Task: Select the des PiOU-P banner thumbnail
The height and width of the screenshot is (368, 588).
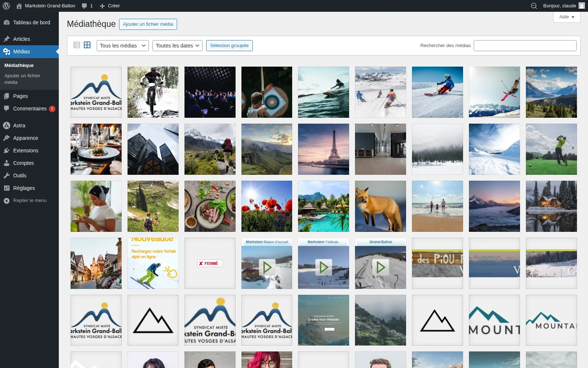Action: (437, 263)
